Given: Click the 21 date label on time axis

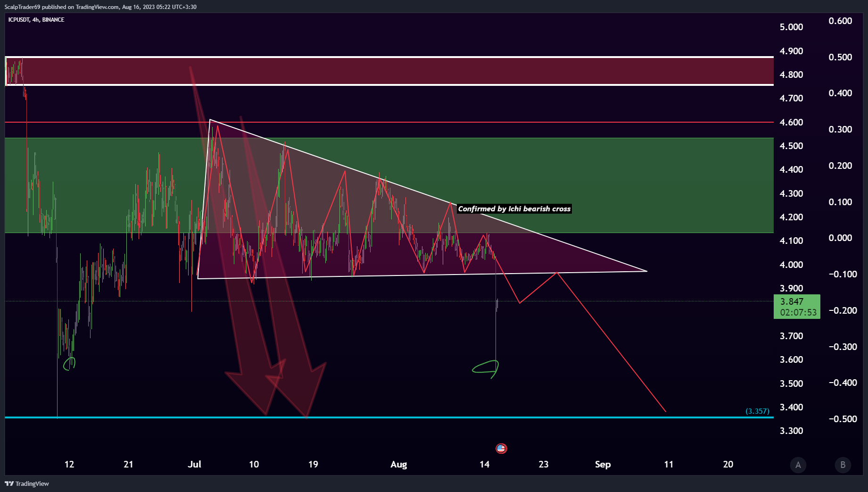Looking at the screenshot, I should [128, 464].
